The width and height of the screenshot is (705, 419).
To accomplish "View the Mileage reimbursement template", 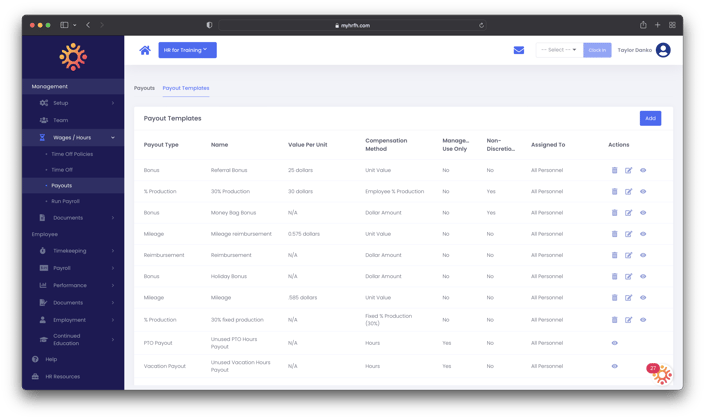I will pos(643,234).
